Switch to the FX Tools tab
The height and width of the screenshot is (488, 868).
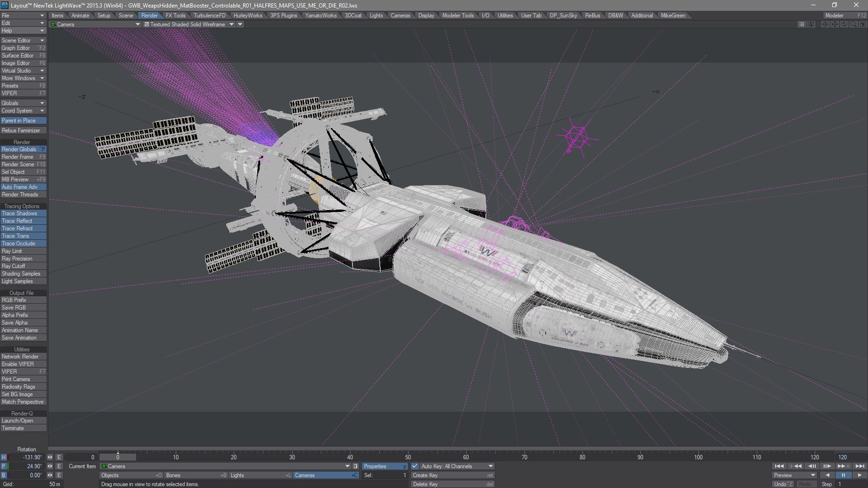(175, 16)
